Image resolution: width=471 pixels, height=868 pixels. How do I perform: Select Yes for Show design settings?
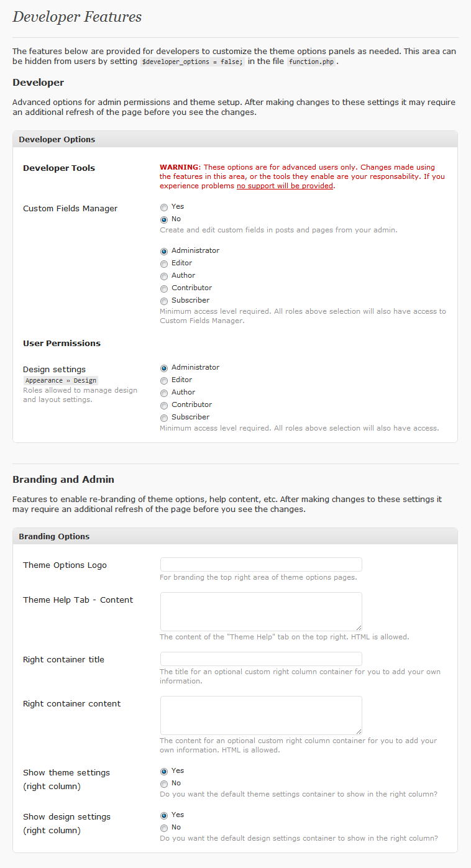click(x=164, y=815)
